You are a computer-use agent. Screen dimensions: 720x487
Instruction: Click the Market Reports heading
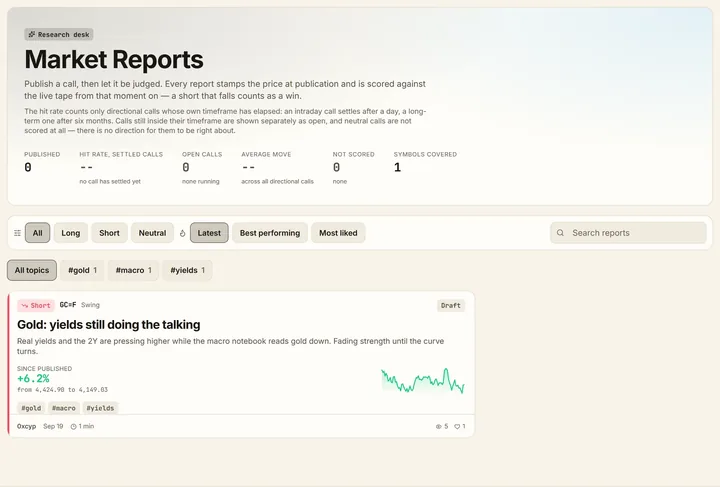pos(114,60)
